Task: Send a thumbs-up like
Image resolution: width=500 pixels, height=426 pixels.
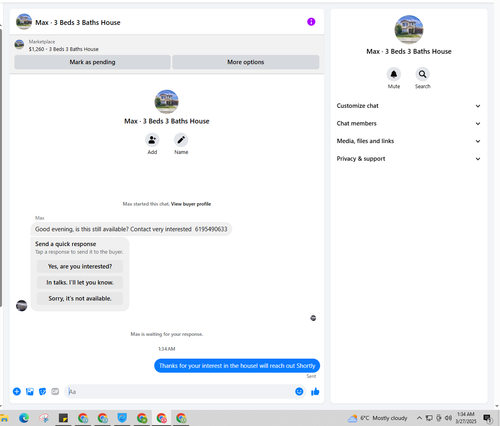Action: point(315,391)
